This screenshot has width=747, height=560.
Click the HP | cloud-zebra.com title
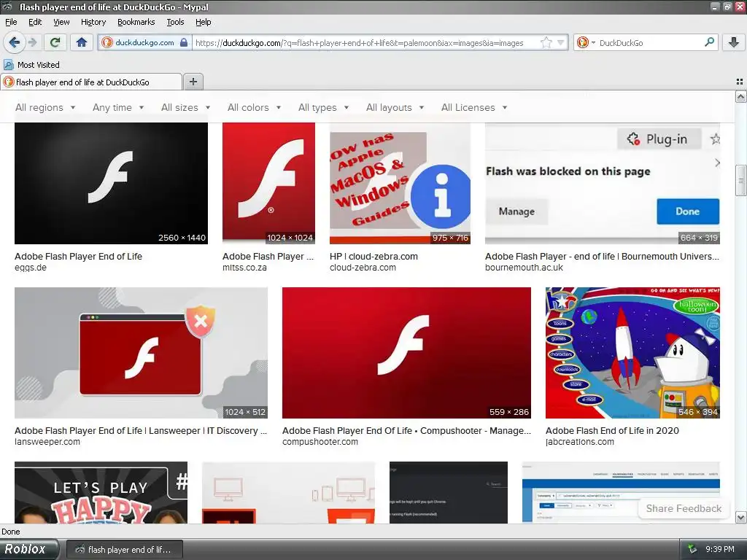(x=374, y=256)
